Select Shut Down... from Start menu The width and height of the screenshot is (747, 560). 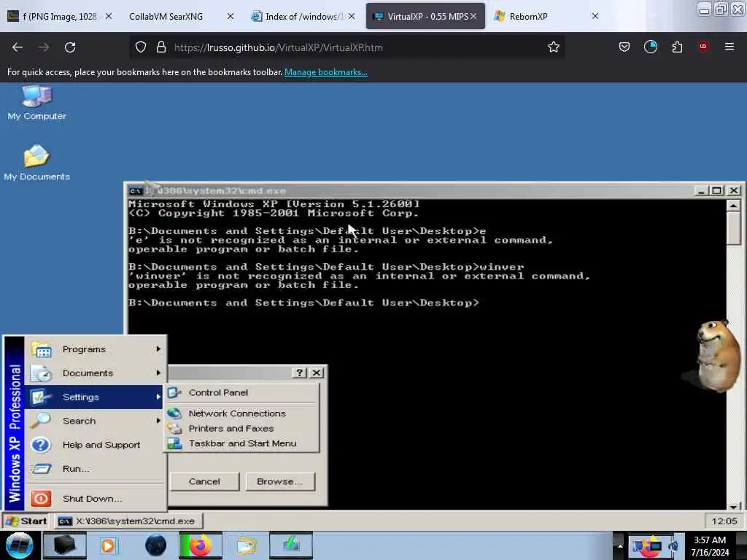click(x=94, y=499)
